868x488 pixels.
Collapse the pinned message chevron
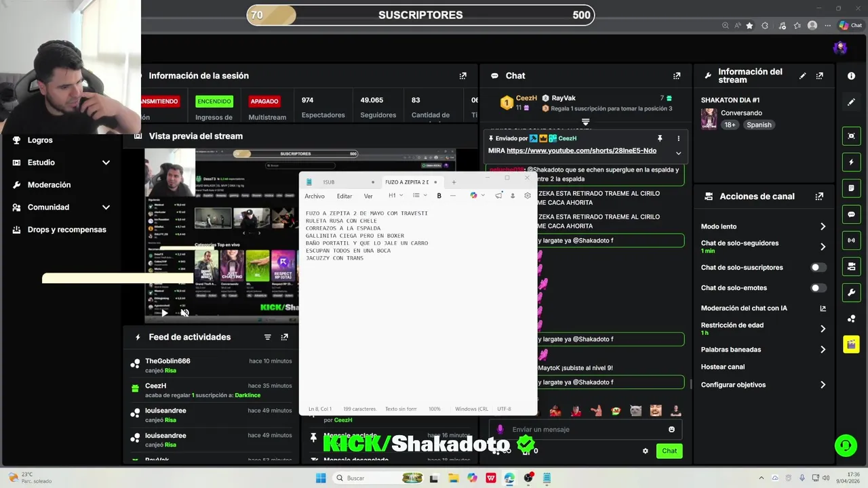tap(678, 153)
